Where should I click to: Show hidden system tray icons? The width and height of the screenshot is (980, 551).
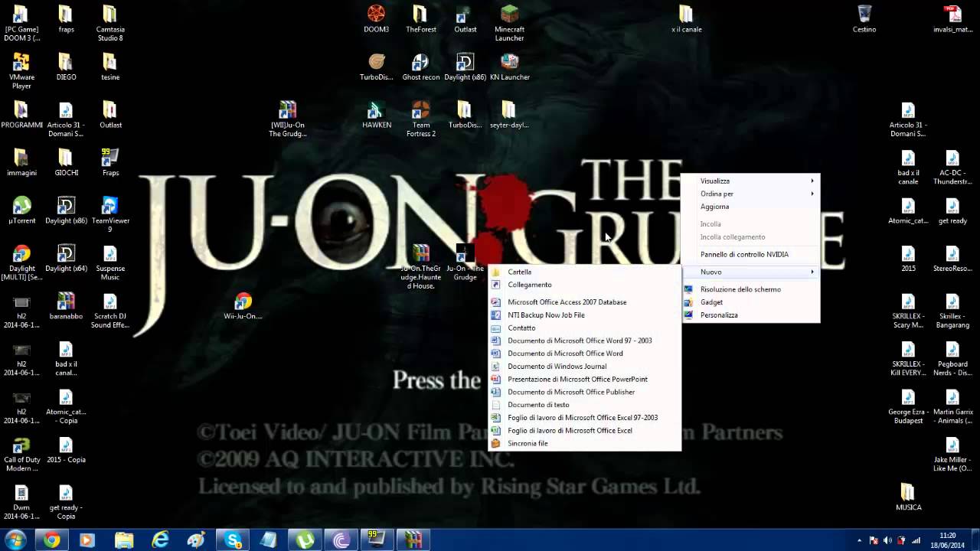(859, 540)
